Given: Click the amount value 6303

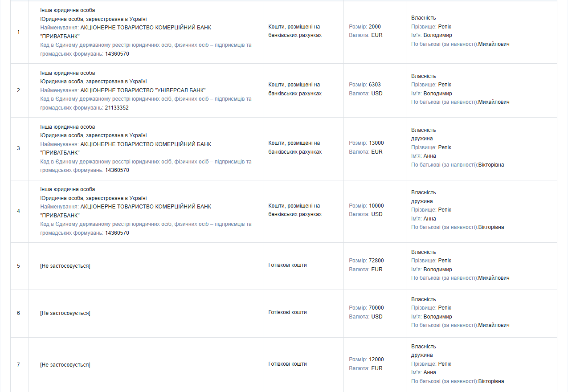Looking at the screenshot, I should 375,85.
